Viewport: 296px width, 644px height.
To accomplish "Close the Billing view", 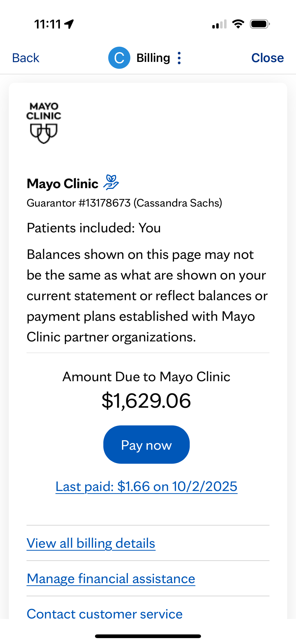I will click(x=268, y=58).
